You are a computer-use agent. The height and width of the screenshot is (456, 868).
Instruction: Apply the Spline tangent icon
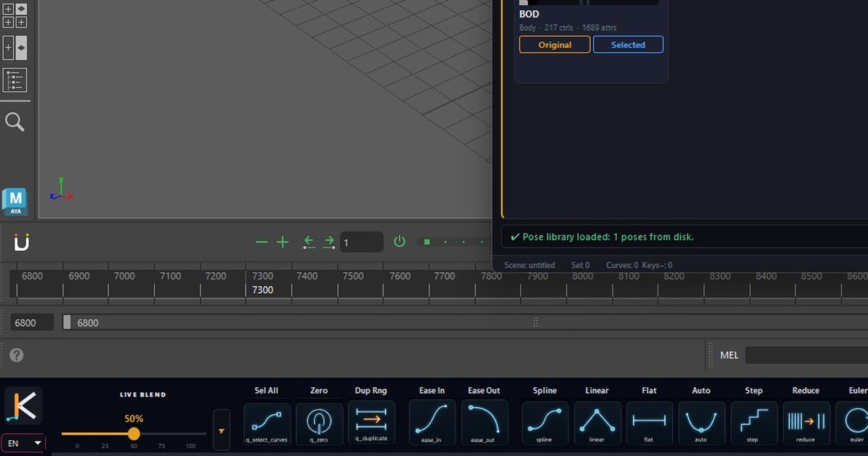545,423
